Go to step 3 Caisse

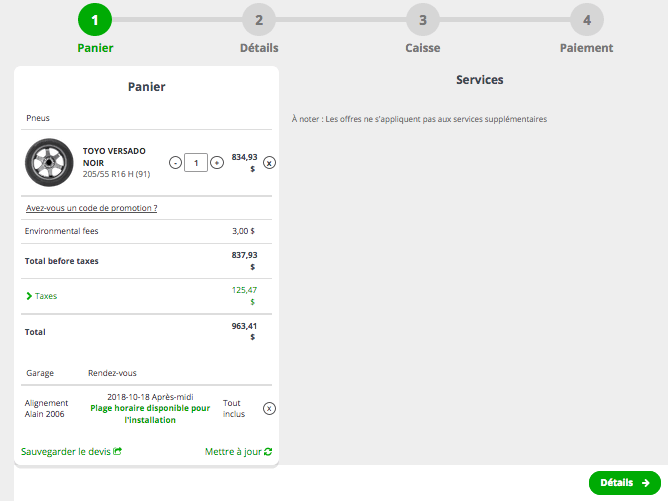(423, 19)
